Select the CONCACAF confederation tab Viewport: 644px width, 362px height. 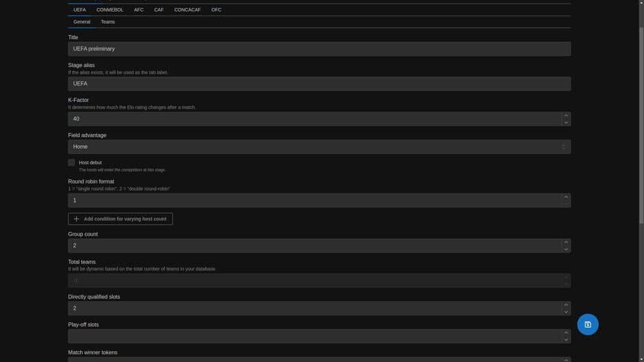click(187, 10)
